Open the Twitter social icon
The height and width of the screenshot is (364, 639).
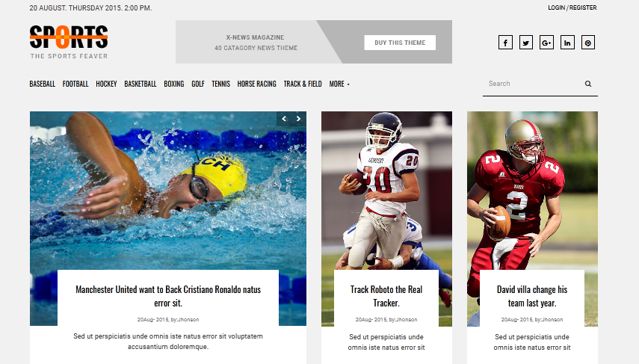coord(526,43)
